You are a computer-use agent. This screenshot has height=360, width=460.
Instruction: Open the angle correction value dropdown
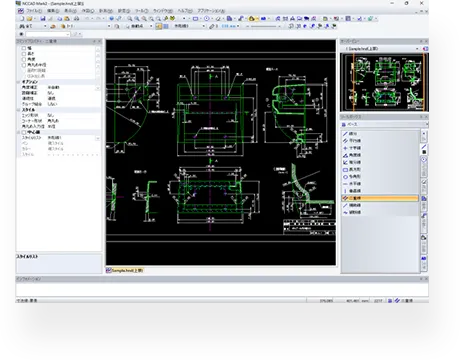98,88
